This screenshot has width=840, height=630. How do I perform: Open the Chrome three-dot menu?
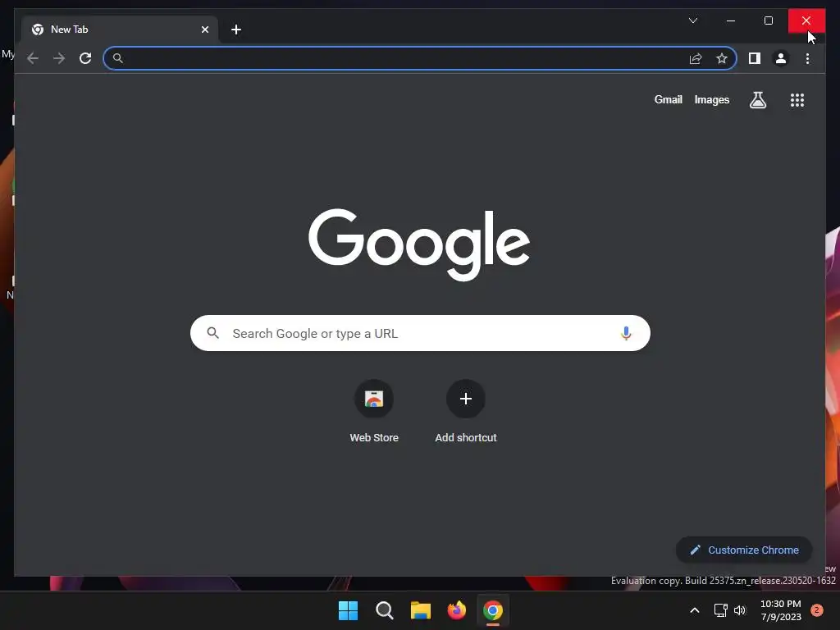[x=807, y=58]
